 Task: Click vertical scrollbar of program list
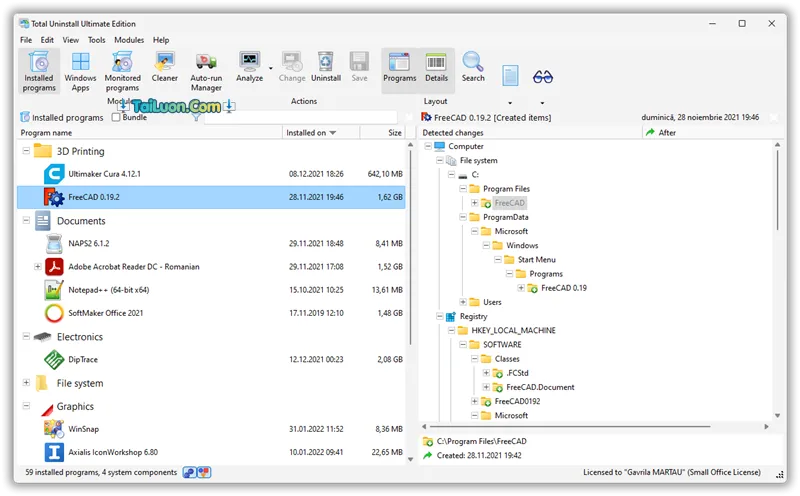pos(410,245)
